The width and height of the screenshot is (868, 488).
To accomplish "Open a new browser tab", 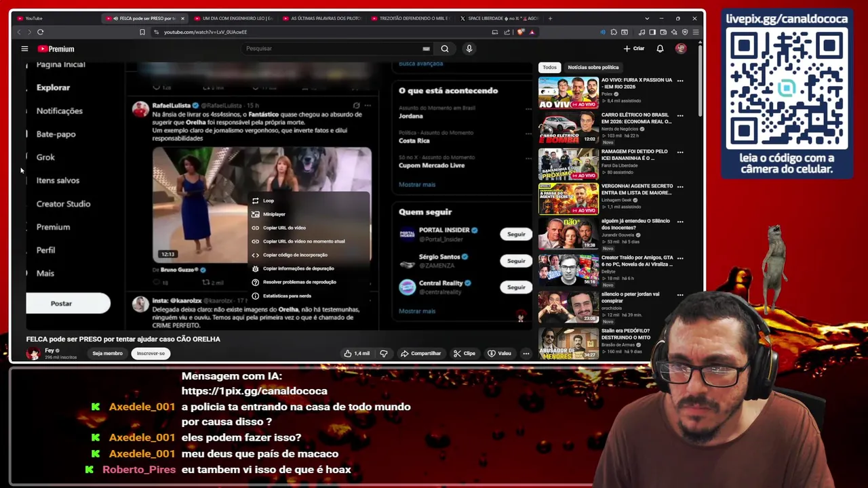I will [550, 18].
